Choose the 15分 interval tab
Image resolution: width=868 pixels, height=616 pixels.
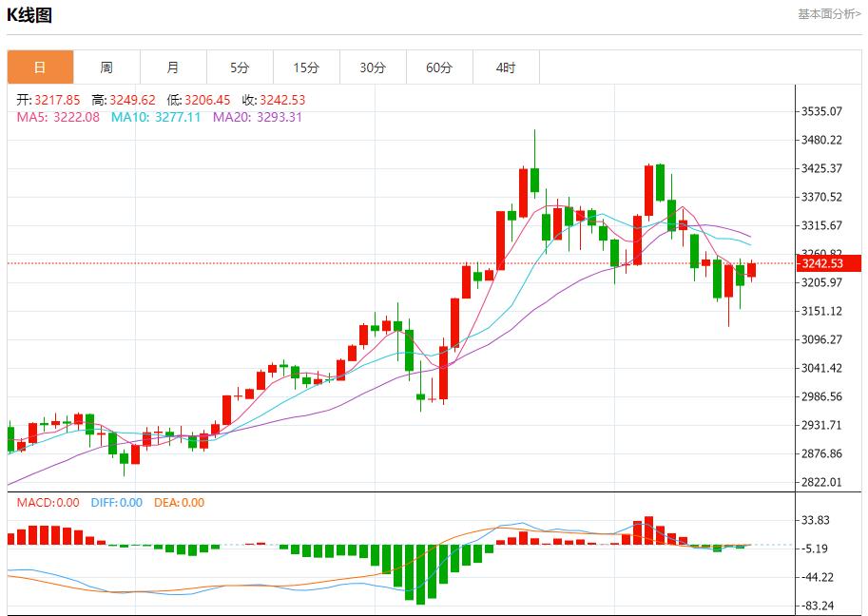click(306, 67)
